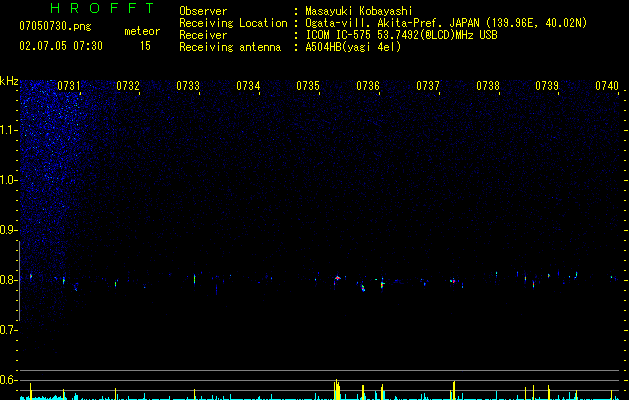Viewport: 629px width, 400px height.
Task: Click the 0.7 kHz axis label
Action: [9, 330]
